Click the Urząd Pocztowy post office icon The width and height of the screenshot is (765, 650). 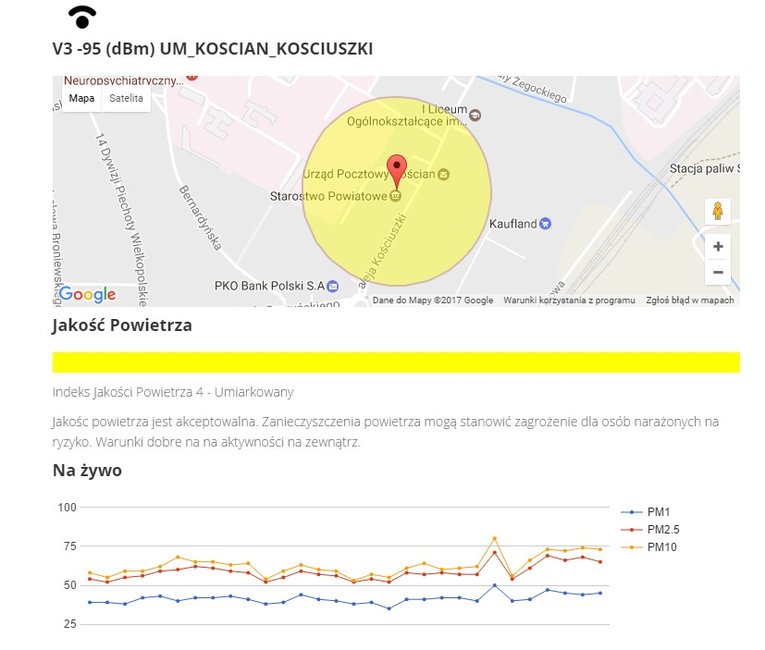[444, 174]
